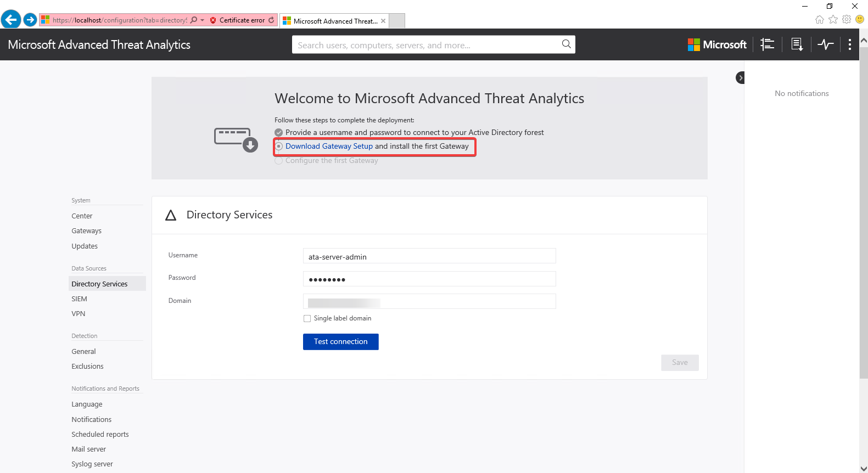Click the browser refresh icon

[x=271, y=20]
